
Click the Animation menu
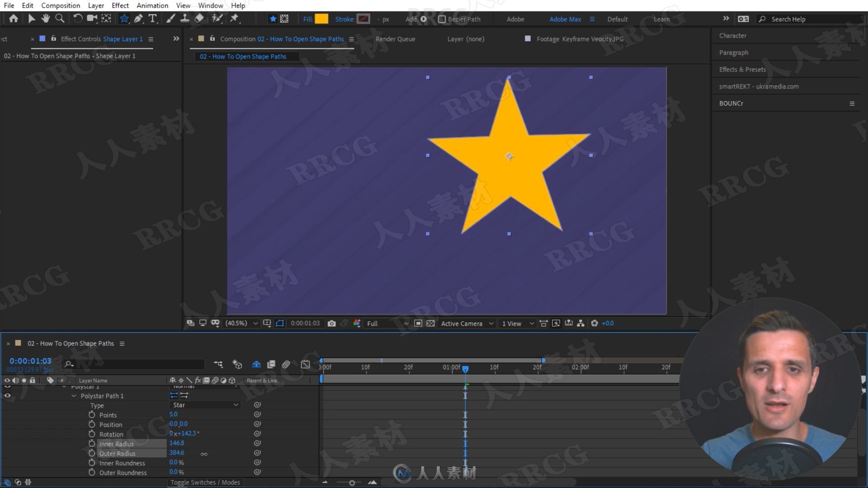point(151,5)
